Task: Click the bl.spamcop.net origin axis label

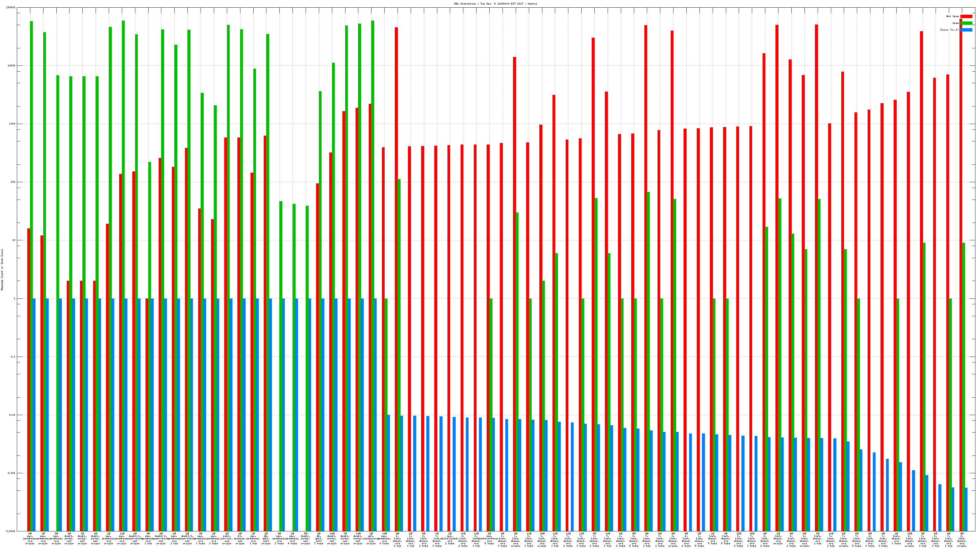Action: tap(240, 538)
